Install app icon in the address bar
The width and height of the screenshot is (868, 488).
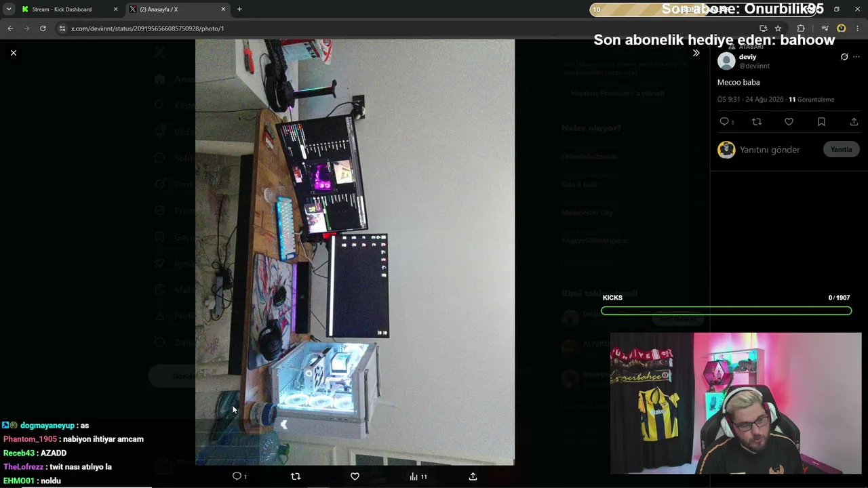[x=763, y=28]
